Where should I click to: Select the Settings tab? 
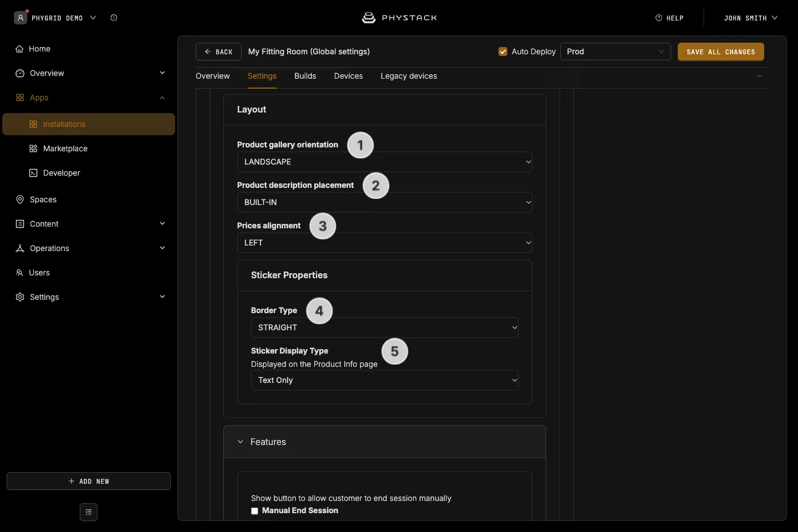click(x=262, y=76)
